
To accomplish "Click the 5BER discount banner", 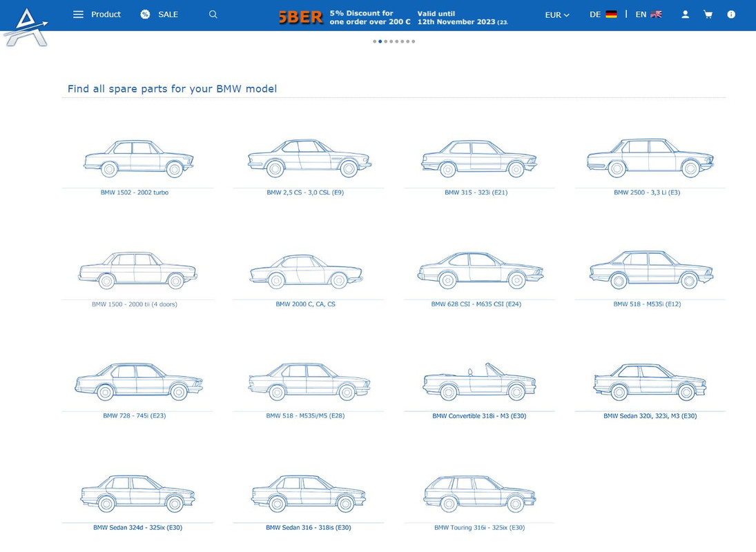I will click(394, 17).
